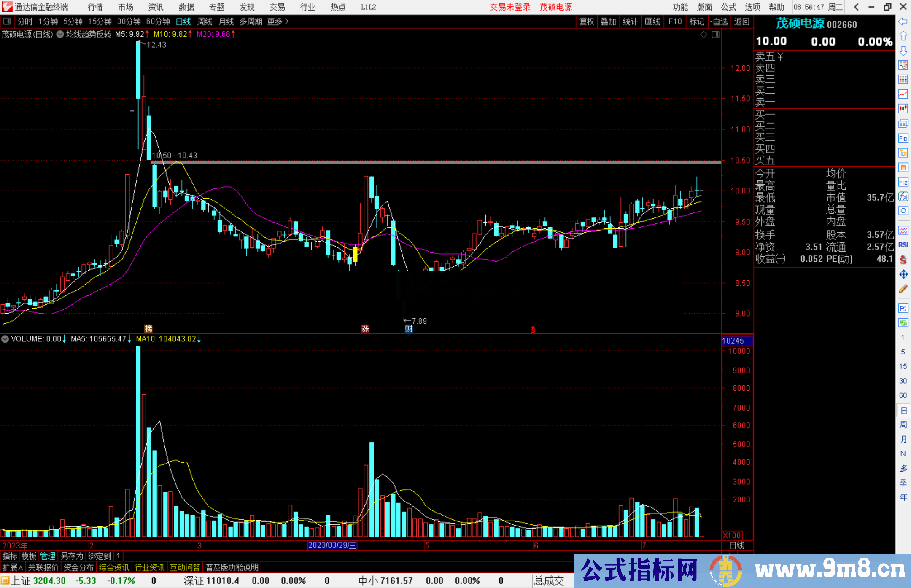Screen dimensions: 911x588
Task: Open the F10 info sidebar icon
Action: [x=903, y=138]
